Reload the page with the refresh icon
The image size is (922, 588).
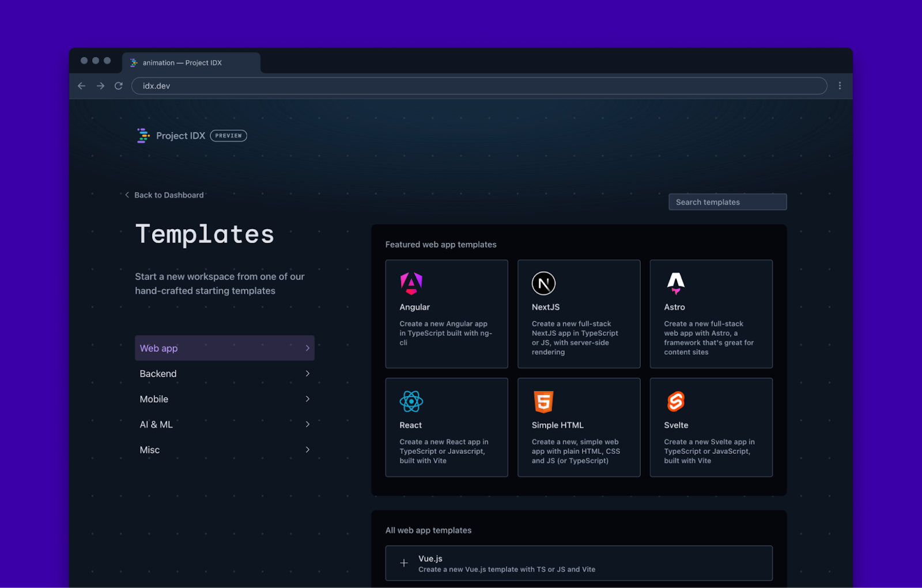point(118,85)
